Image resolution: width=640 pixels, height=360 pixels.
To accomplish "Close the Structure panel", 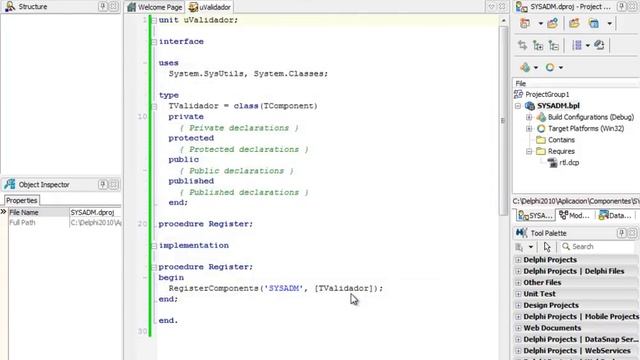I will click(114, 6).
